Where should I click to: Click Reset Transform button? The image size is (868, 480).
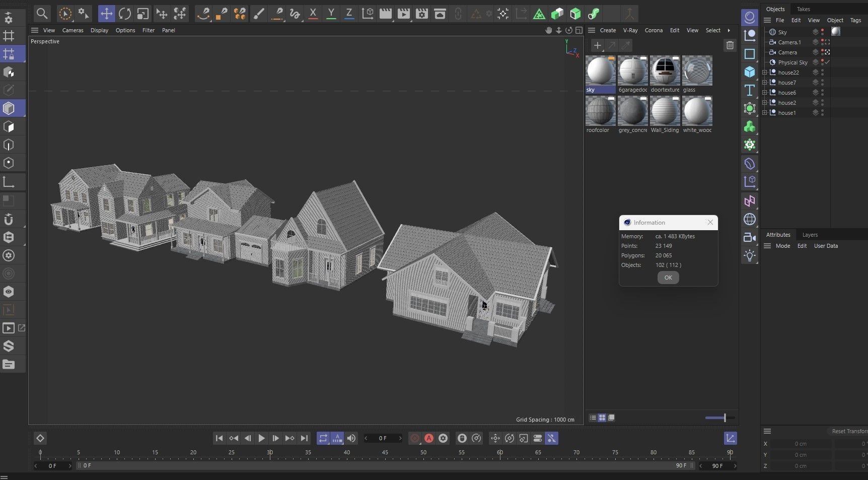[850, 431]
